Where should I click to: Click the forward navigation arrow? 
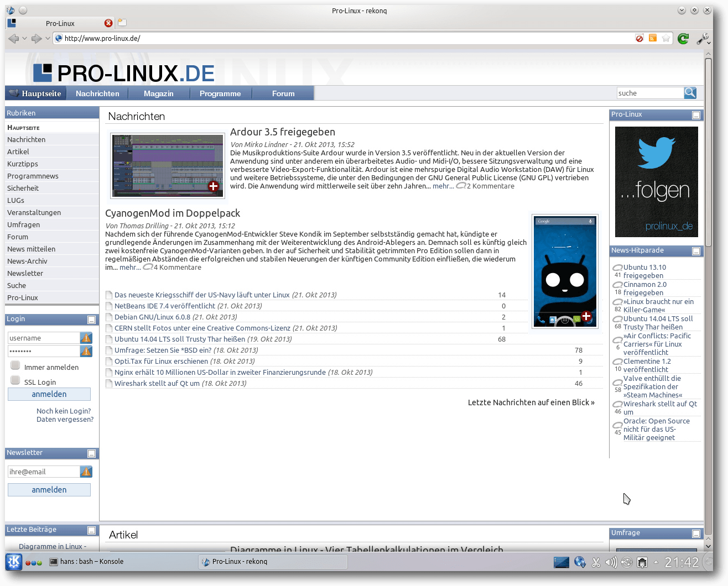coord(37,39)
